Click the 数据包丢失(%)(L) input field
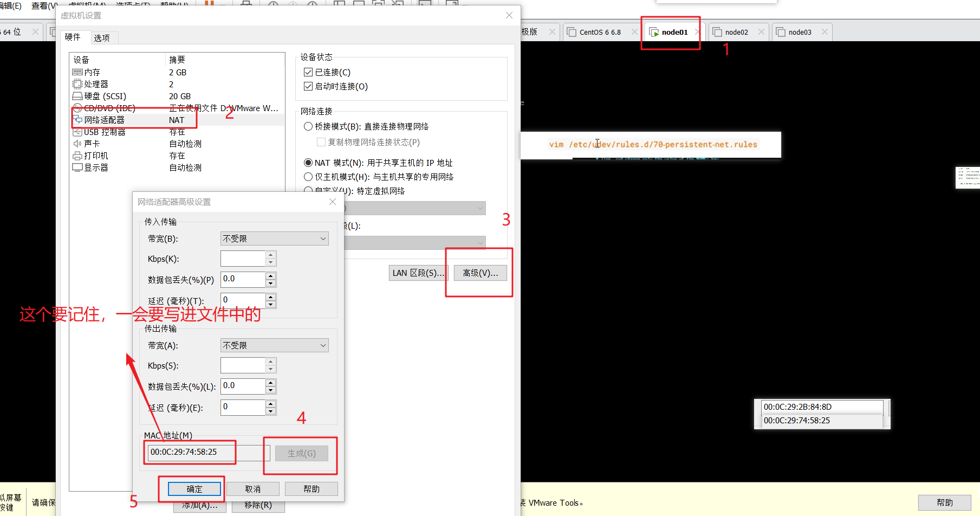The height and width of the screenshot is (516, 980). (x=243, y=386)
